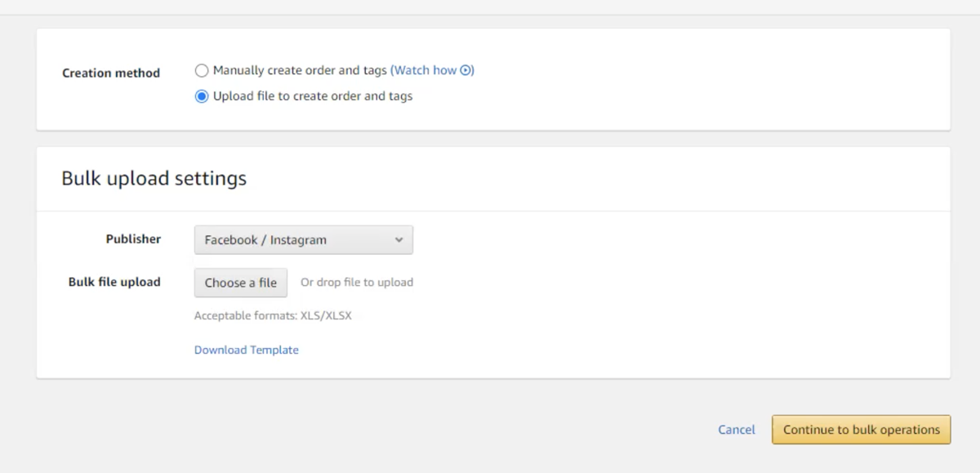Image resolution: width=980 pixels, height=473 pixels.
Task: Click the Bulk upload settings heading
Action: [154, 178]
